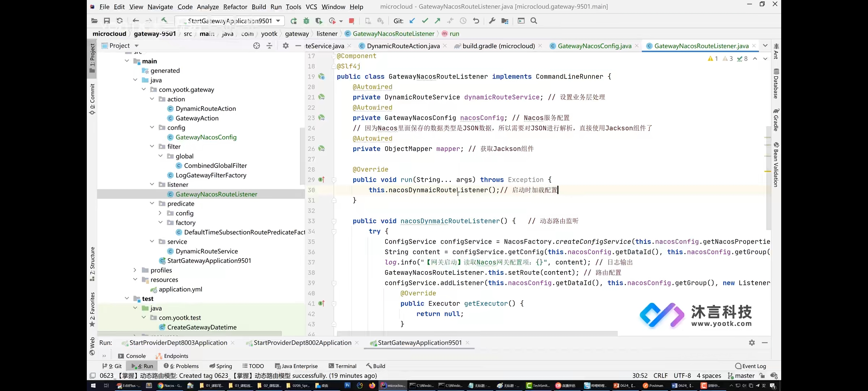Click the Git Push arrow icon
The height and width of the screenshot is (391, 868).
click(x=438, y=21)
